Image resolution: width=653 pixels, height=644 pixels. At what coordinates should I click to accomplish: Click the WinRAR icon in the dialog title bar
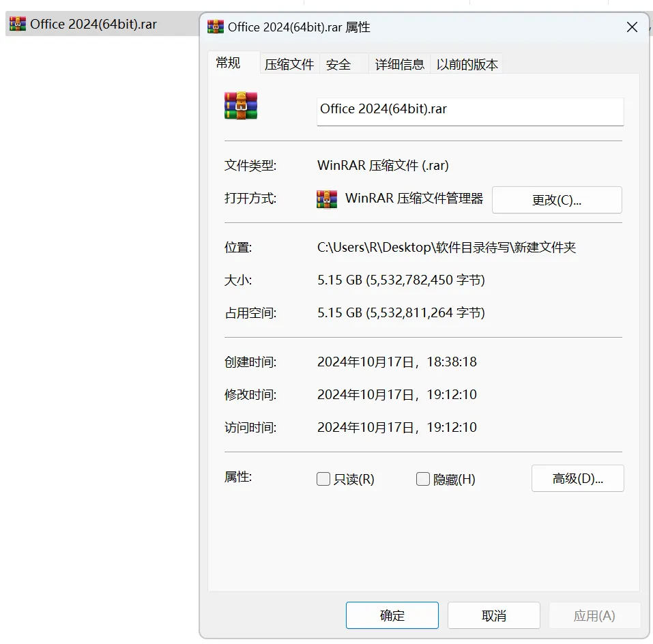click(x=216, y=27)
